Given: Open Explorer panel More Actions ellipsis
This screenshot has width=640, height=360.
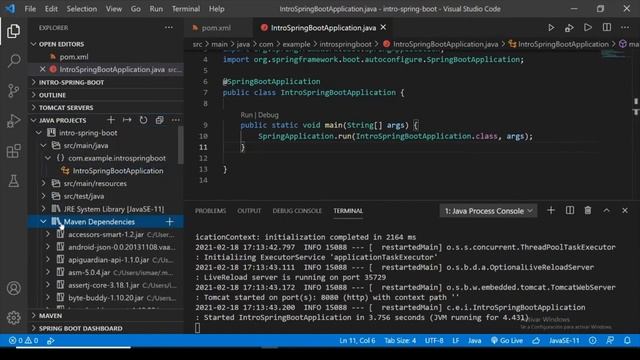Looking at the screenshot, I should (169, 28).
